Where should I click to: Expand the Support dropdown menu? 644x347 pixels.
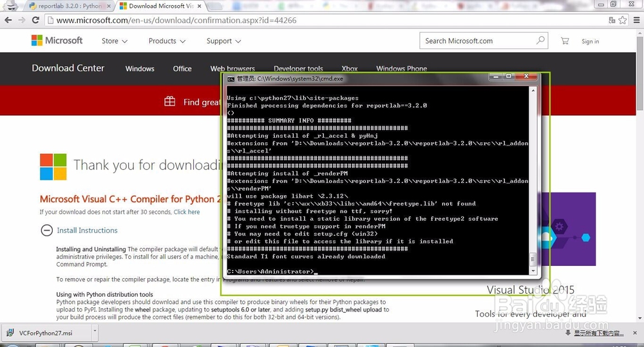tap(224, 41)
